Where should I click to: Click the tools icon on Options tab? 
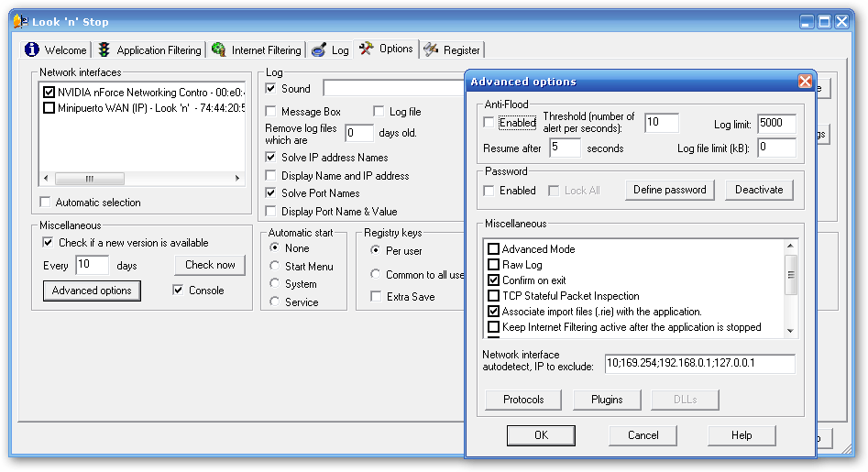tap(366, 49)
